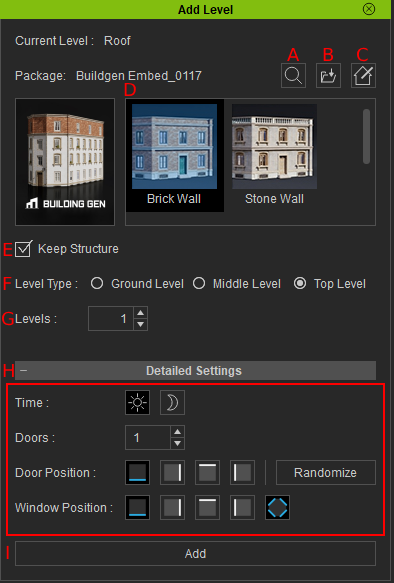Screen dimensions: 394x583
Task: Set door position to right side
Action: (x=172, y=472)
